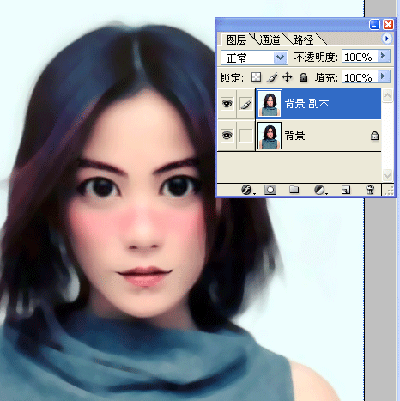400x401 pixels.
Task: Add a layer mask icon
Action: tap(270, 190)
